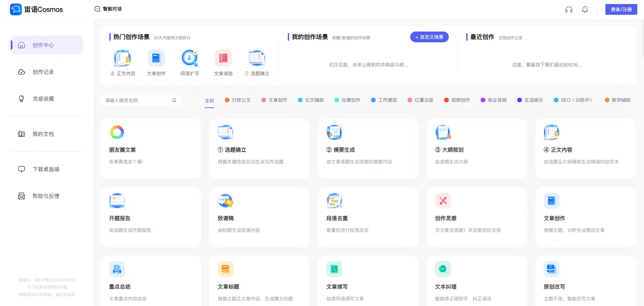Go to 创作记录 in the sidebar
Viewport: 644px width, 306px height.
[x=43, y=72]
